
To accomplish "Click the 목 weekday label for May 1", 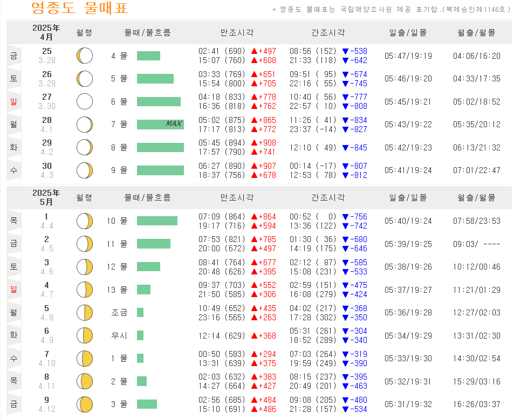I will click(x=13, y=221).
